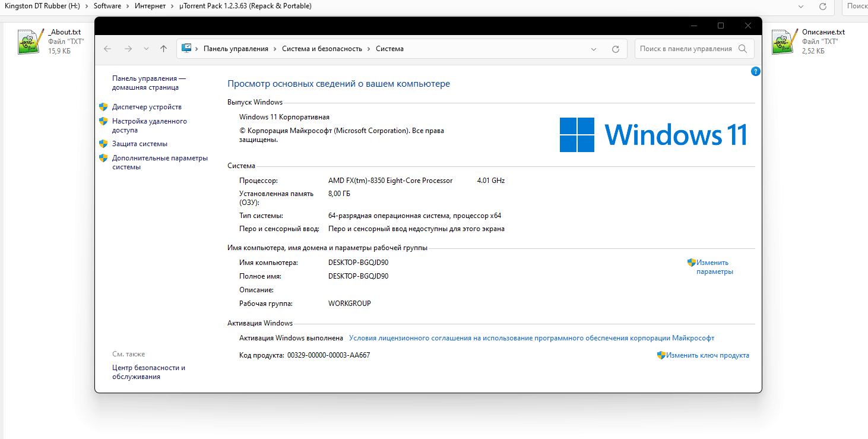
Task: Click the Explorer 'Поиск' search box
Action: coord(855,6)
